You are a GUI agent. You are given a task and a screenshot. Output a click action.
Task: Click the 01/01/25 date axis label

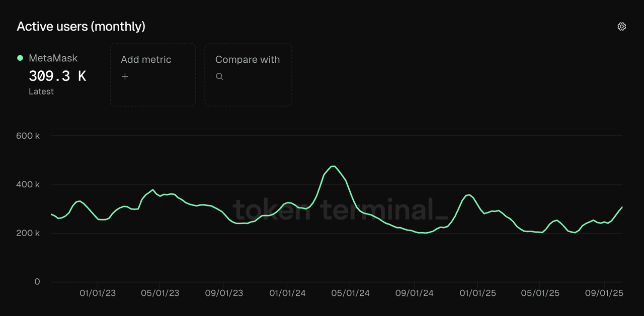pyautogui.click(x=477, y=293)
